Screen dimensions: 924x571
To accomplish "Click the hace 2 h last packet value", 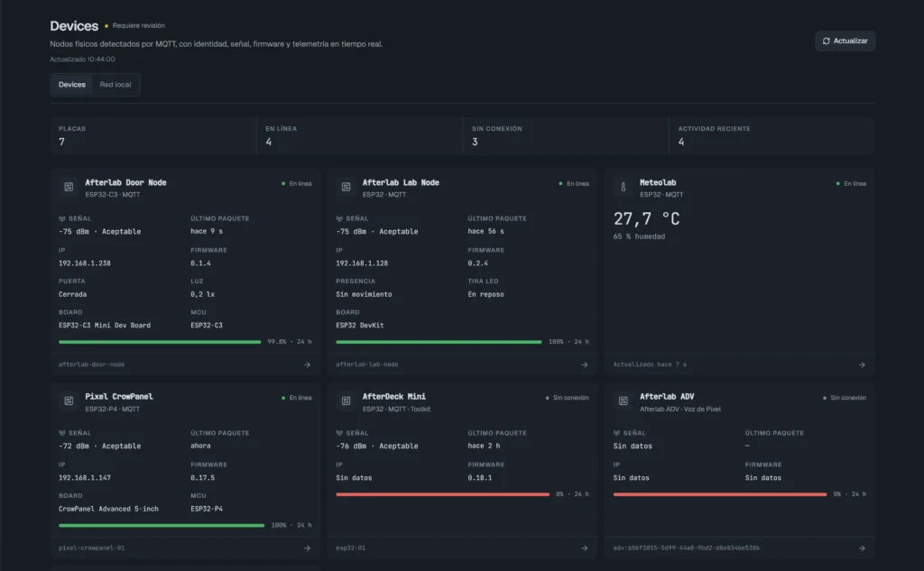I will (x=484, y=447).
